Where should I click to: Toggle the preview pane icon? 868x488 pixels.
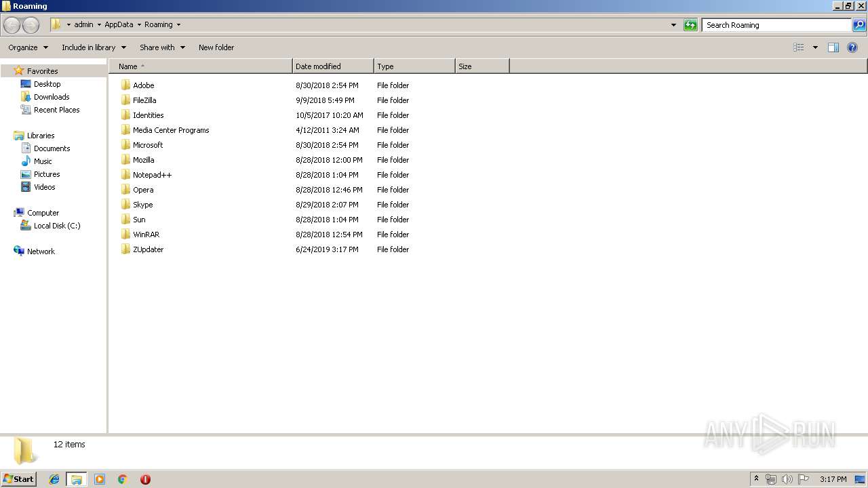(x=833, y=47)
